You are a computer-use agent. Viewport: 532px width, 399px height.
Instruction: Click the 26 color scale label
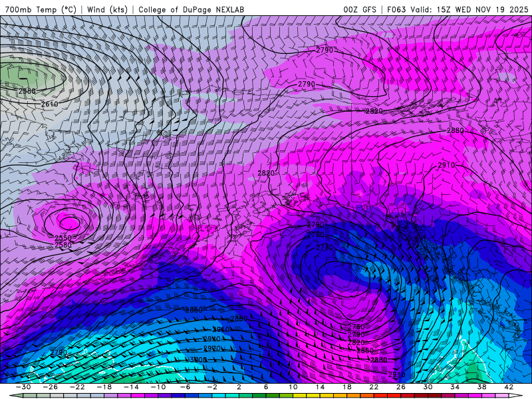401,387
